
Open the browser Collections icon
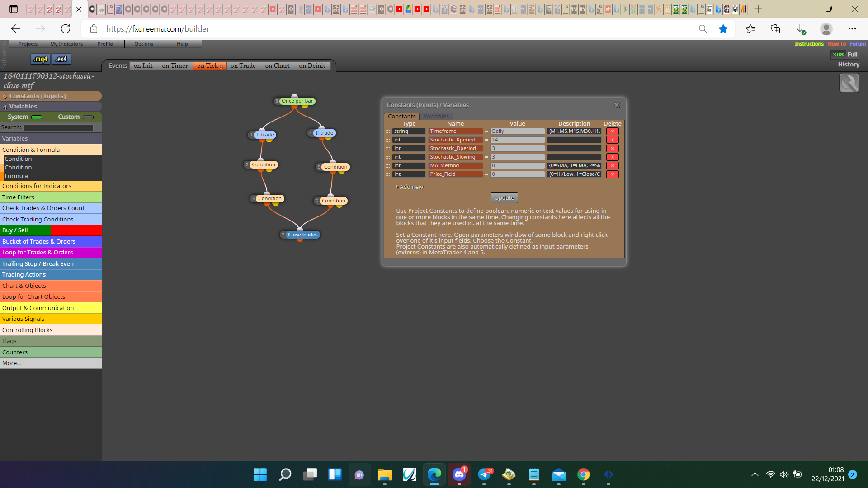[x=775, y=29]
